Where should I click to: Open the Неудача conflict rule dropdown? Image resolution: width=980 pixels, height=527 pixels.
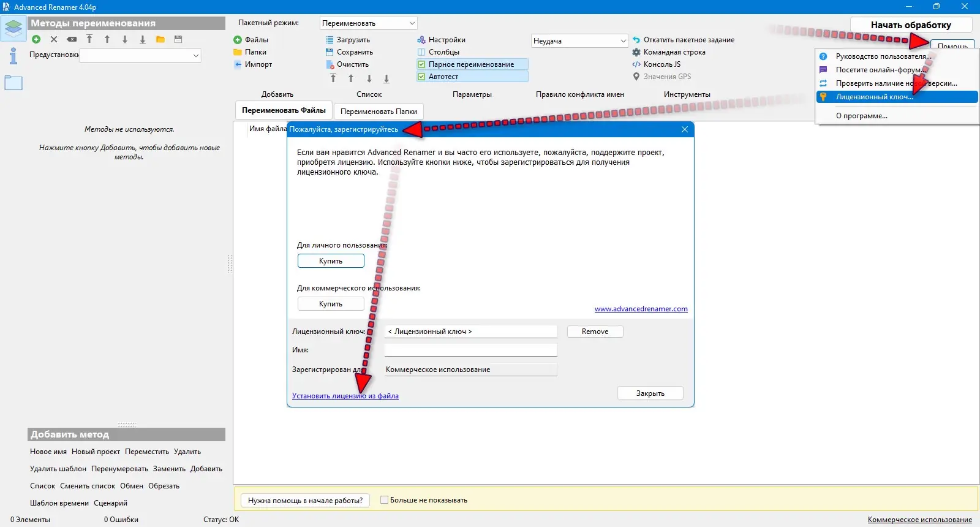pyautogui.click(x=580, y=41)
